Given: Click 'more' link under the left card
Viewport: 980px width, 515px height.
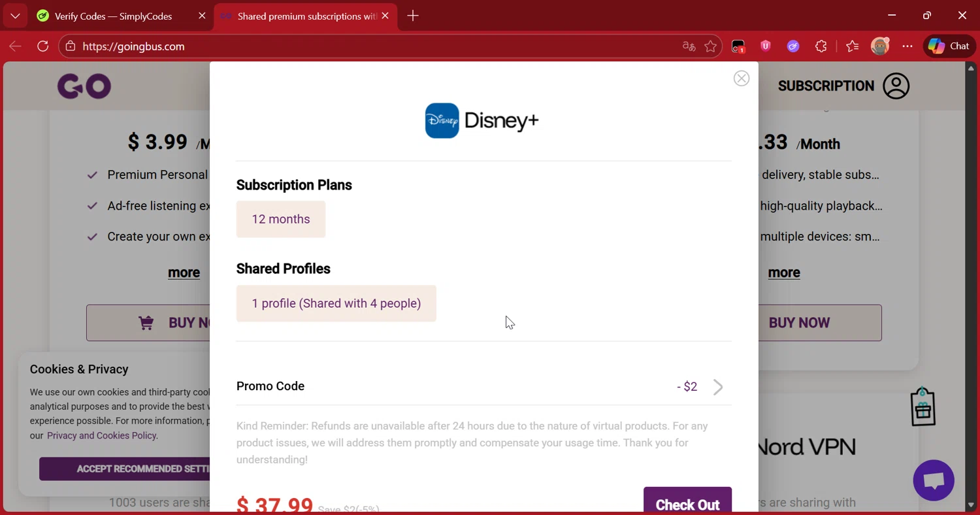Looking at the screenshot, I should pos(184,273).
